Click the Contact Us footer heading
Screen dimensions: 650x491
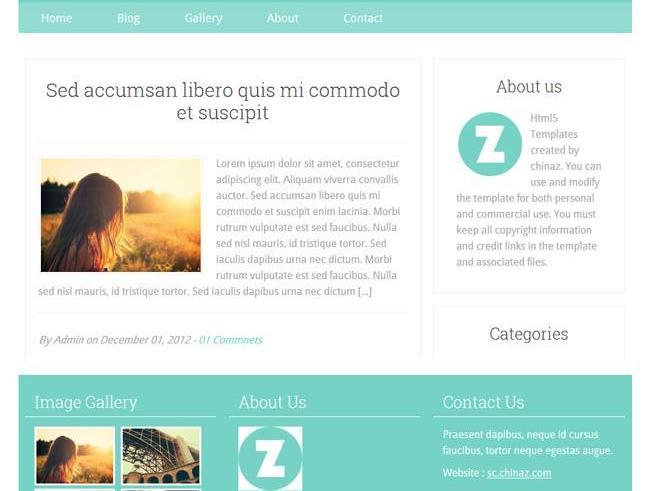pos(483,402)
